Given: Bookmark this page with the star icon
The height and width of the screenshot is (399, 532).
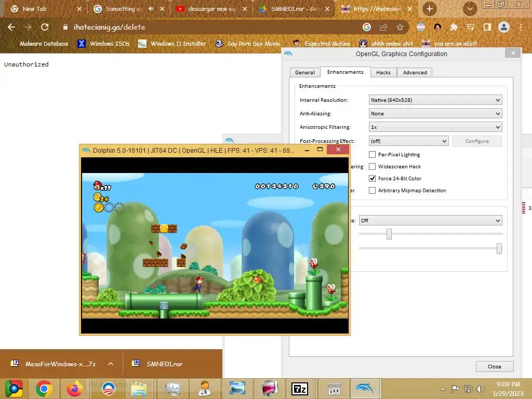Looking at the screenshot, I should coord(400,27).
